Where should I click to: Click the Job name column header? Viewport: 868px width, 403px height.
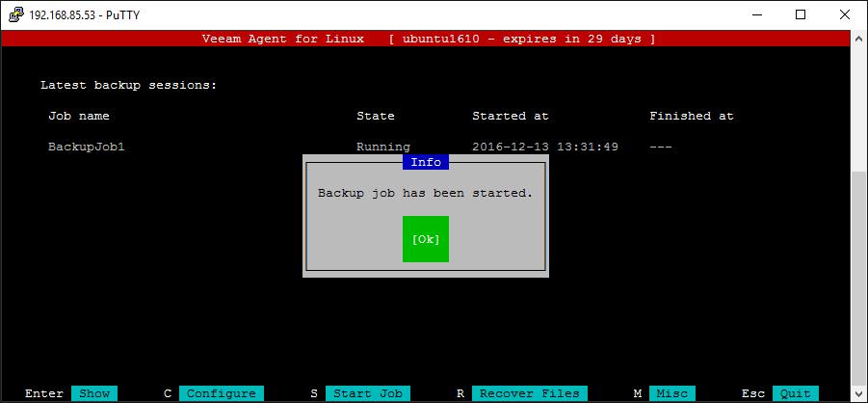point(79,116)
